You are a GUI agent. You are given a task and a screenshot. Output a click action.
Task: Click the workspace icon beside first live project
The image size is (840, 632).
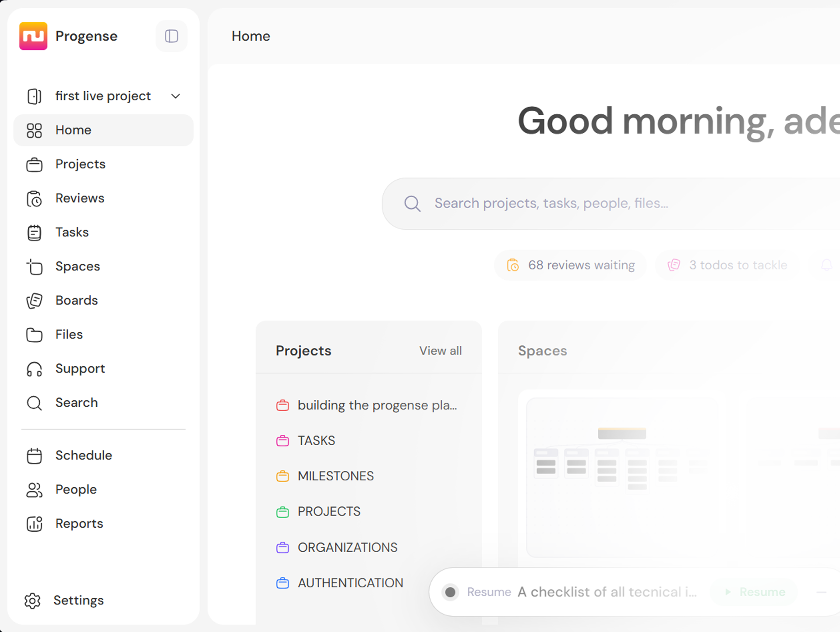click(34, 96)
